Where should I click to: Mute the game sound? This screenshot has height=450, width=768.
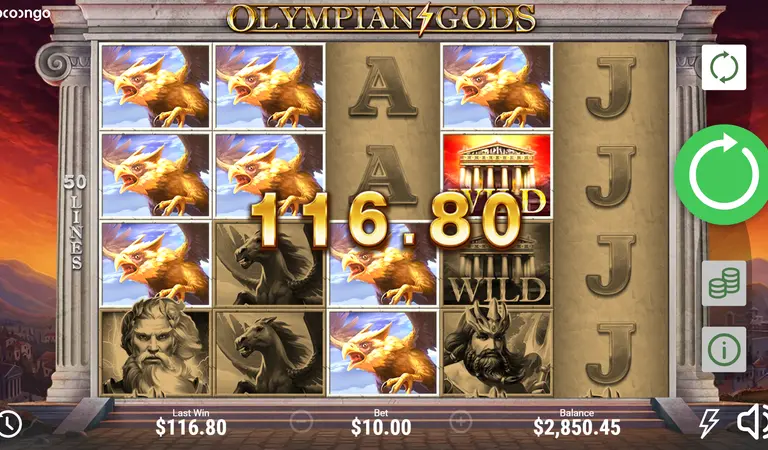pyautogui.click(x=752, y=422)
